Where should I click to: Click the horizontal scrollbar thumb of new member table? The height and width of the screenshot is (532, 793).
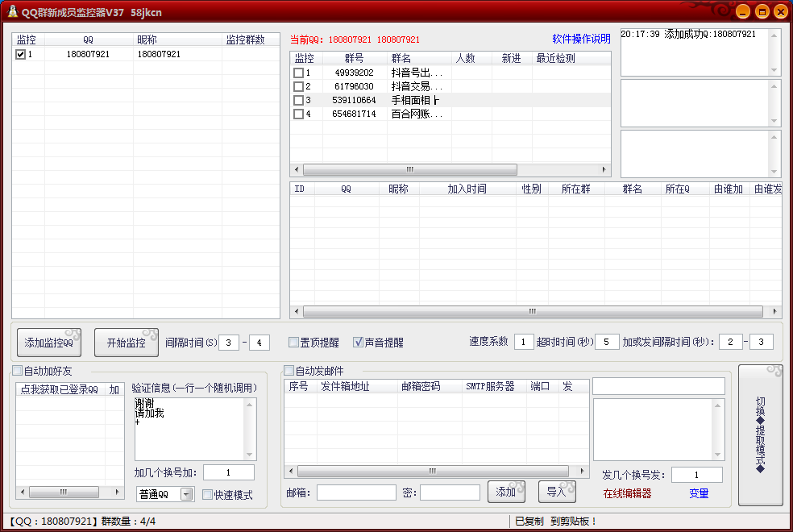[x=533, y=311]
